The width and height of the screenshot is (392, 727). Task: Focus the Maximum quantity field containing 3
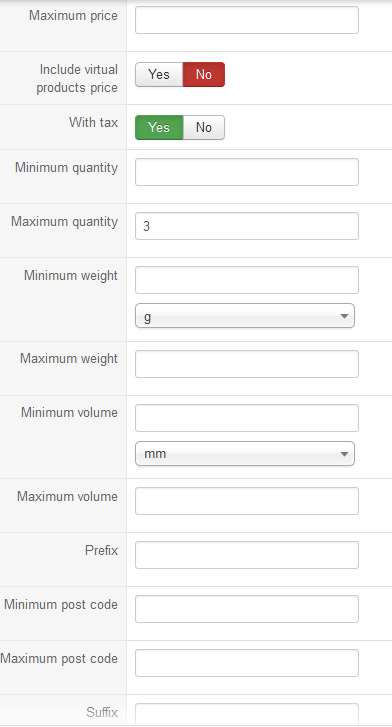tap(247, 226)
